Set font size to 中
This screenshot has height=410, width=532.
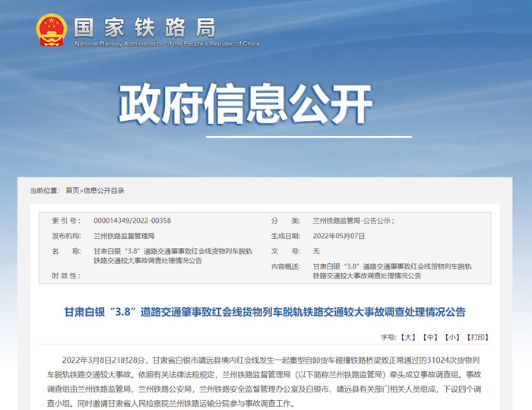[430, 336]
